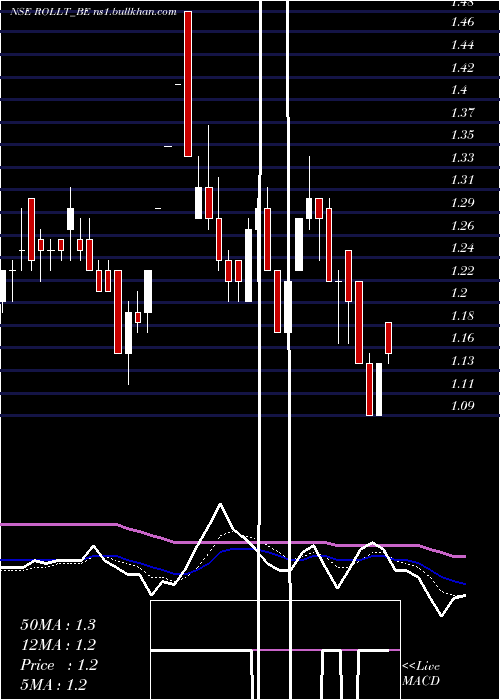500x700 pixels.
Task: Click the 1.11 price axis label
Action: (462, 383)
